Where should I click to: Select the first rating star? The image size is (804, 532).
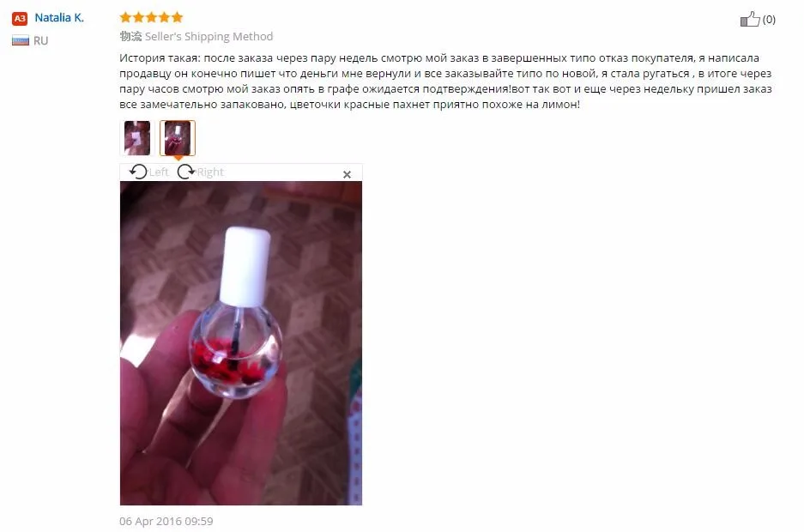125,17
